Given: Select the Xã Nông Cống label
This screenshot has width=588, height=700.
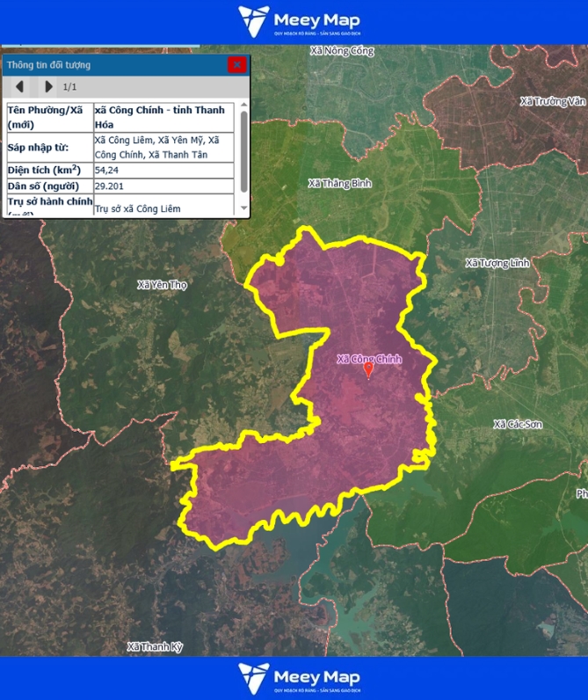Looking at the screenshot, I should (x=342, y=51).
